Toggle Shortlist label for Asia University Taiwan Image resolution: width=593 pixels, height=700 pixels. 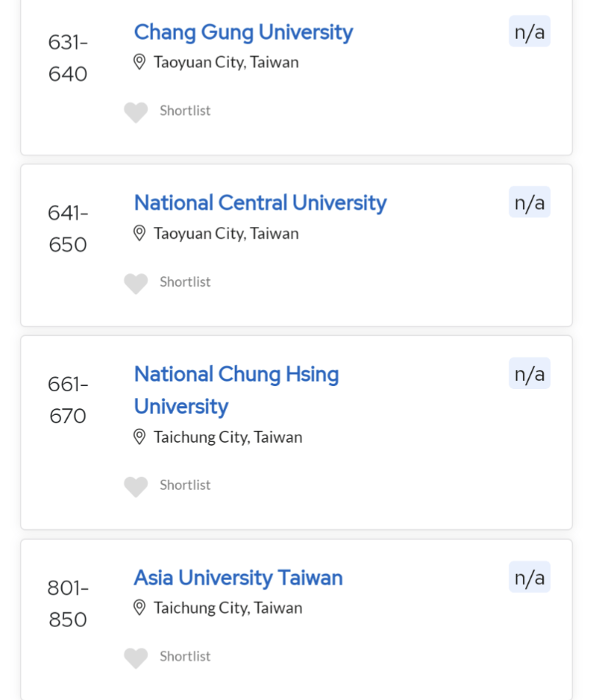click(x=185, y=657)
